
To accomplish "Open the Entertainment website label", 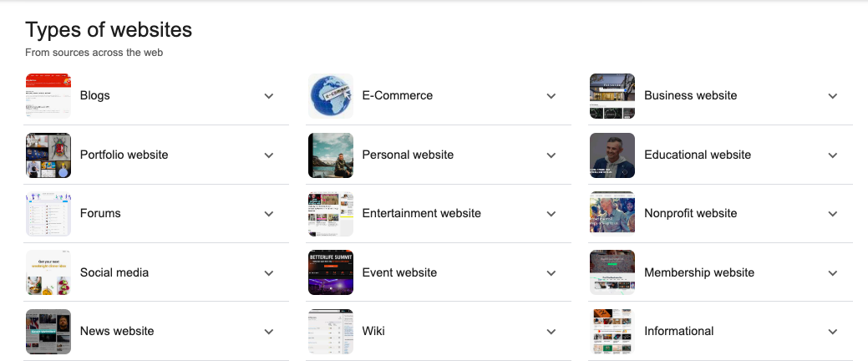I will point(421,213).
